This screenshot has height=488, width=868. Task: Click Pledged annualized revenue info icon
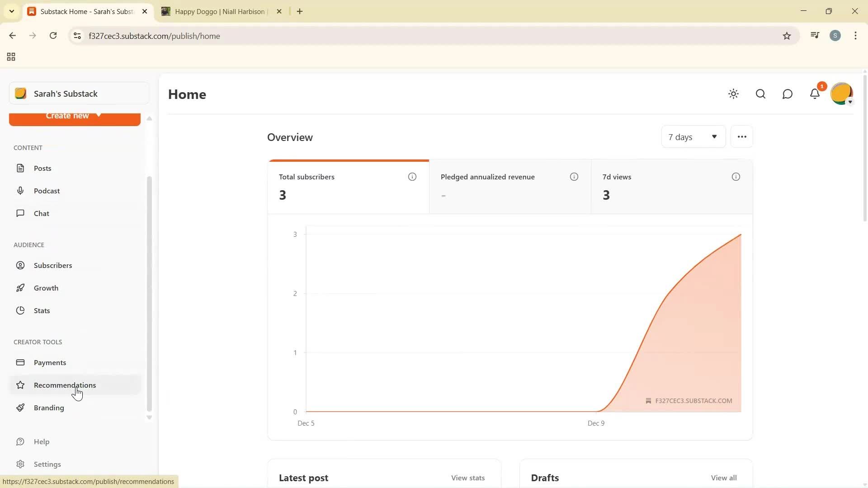[x=574, y=177]
